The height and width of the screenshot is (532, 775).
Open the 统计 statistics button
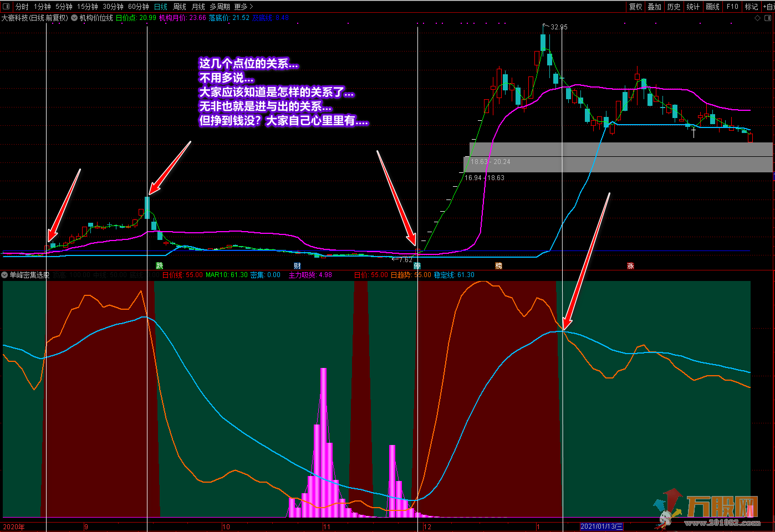[x=693, y=7]
